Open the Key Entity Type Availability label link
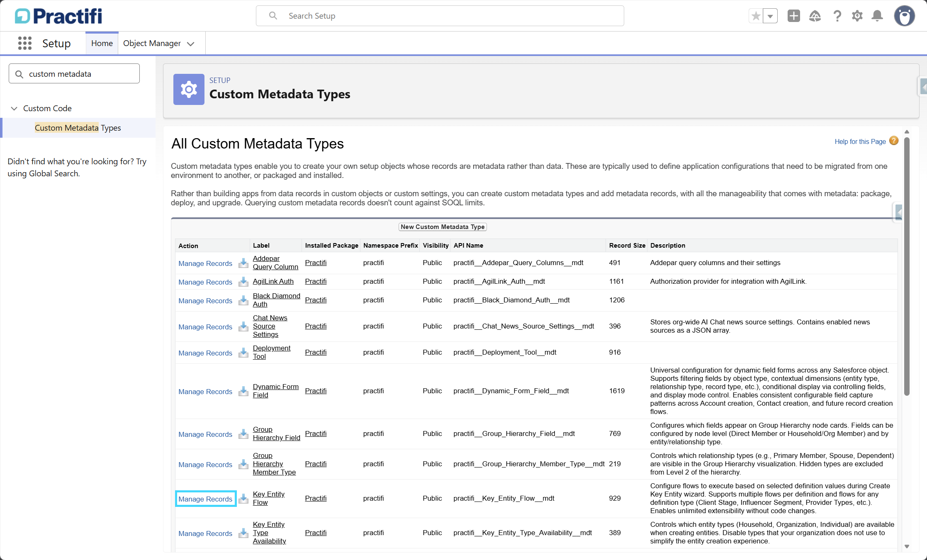 [269, 533]
